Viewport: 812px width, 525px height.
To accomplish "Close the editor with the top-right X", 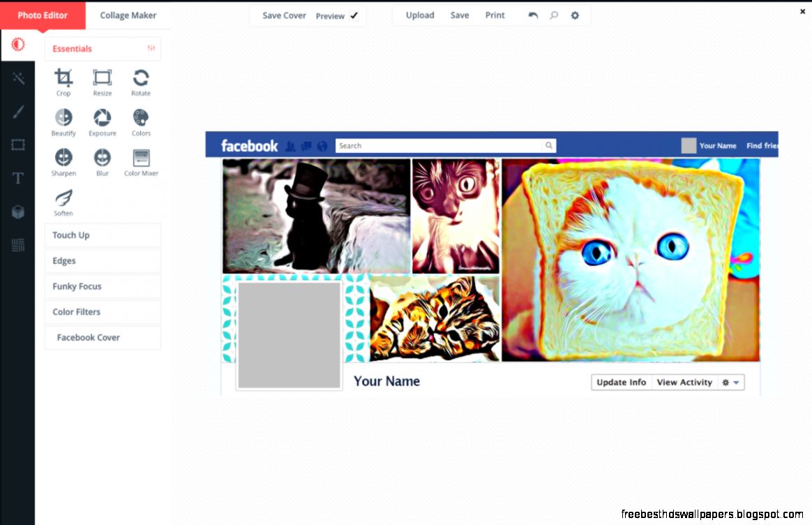I will (802, 11).
